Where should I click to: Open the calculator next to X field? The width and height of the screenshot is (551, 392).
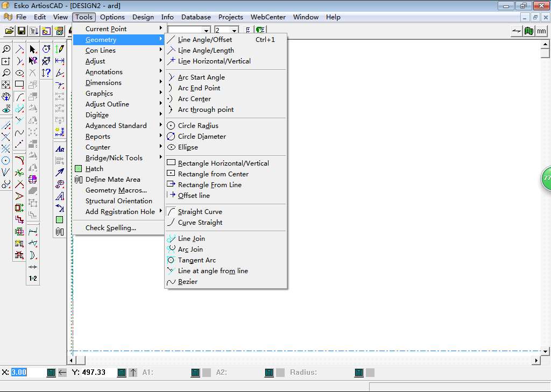pyautogui.click(x=51, y=372)
